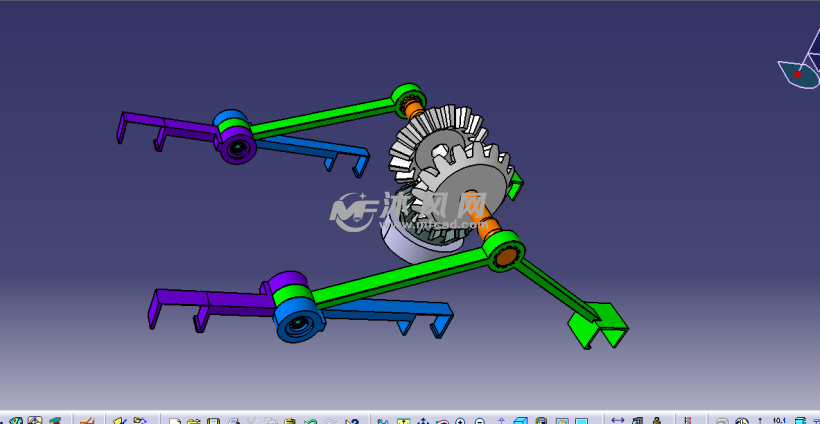Click the orange shaft end in green ring

(x=506, y=256)
